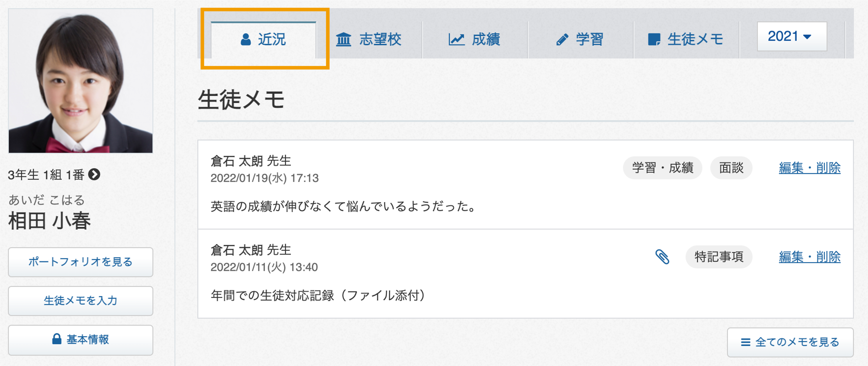Click the person icon on 近況 tab
Screen dimensions: 868x366
(246, 40)
